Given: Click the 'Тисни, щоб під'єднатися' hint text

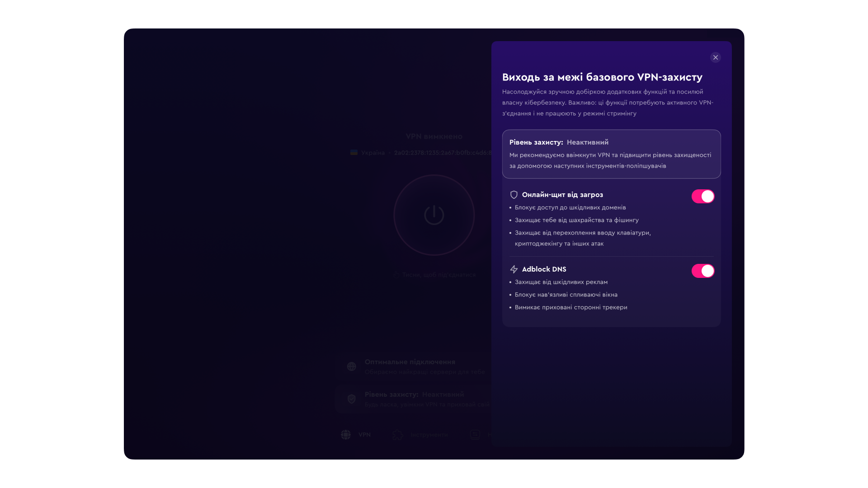Looking at the screenshot, I should point(439,275).
